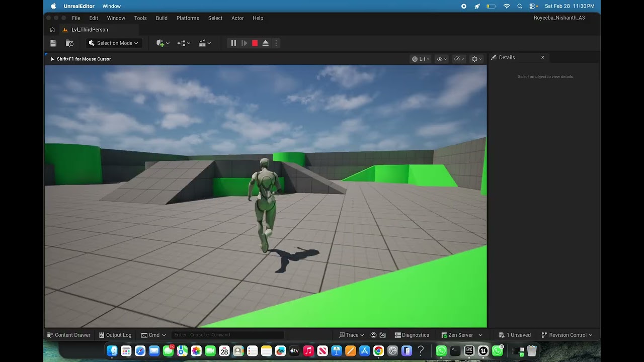Open the viewport performance and scalability menu
Viewport: 644px width, 362px height.
tap(459, 59)
